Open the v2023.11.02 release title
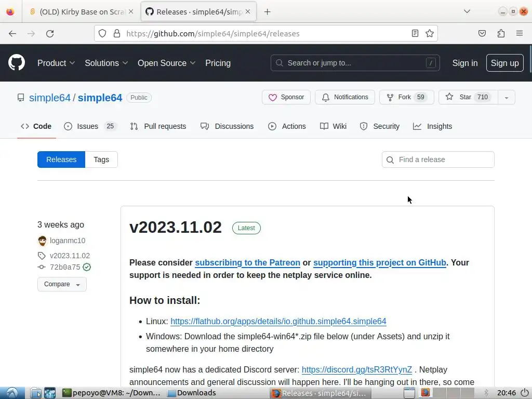The width and height of the screenshot is (532, 399). [176, 228]
